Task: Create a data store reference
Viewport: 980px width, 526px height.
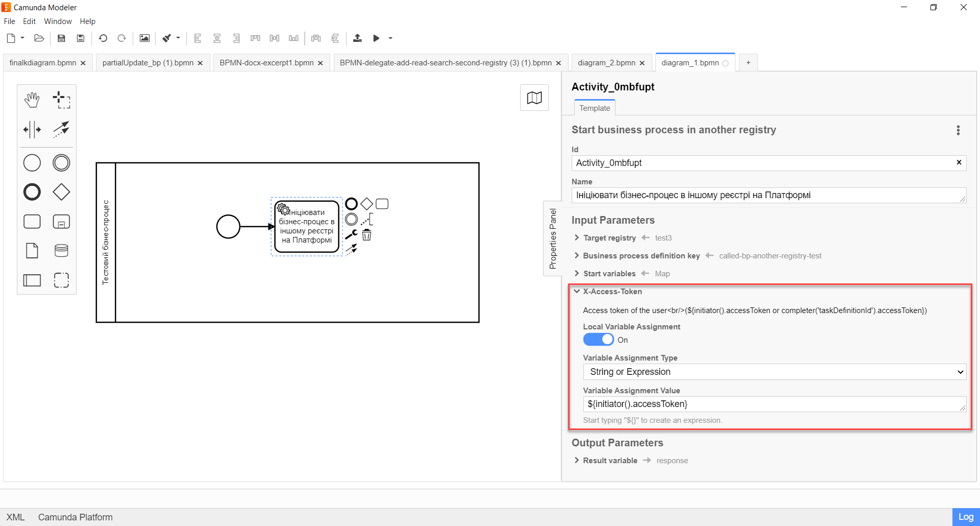Action: coord(61,251)
